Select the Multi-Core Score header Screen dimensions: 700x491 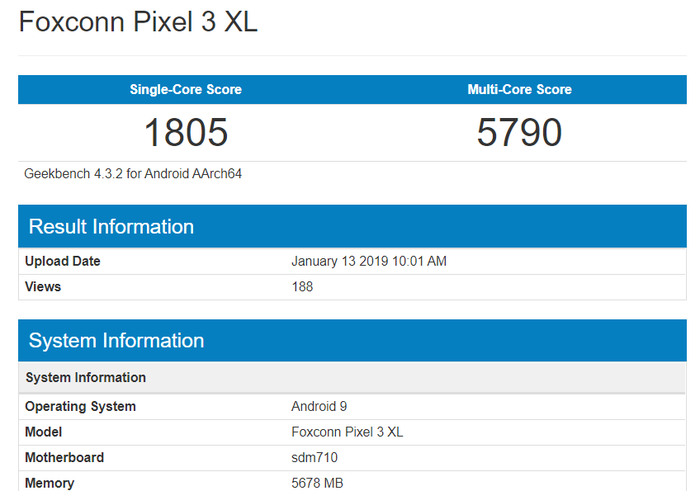pyautogui.click(x=519, y=89)
